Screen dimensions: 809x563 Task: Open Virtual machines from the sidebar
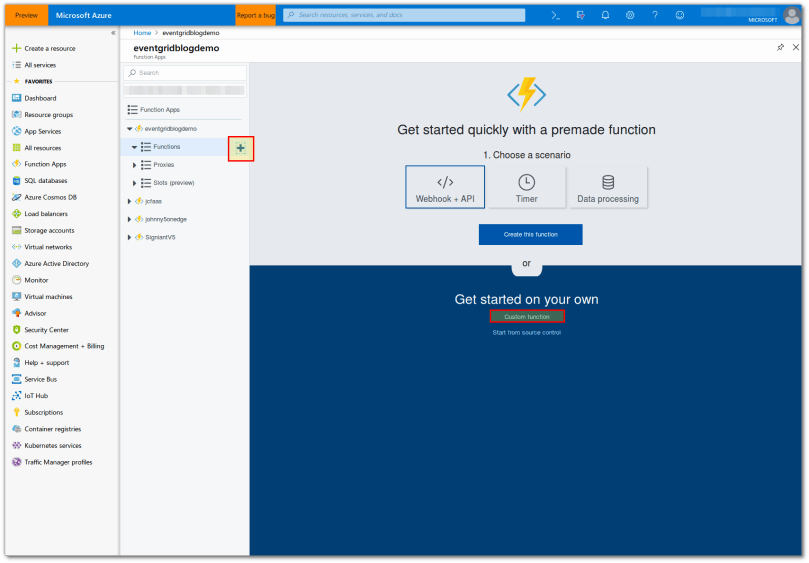[x=48, y=297]
